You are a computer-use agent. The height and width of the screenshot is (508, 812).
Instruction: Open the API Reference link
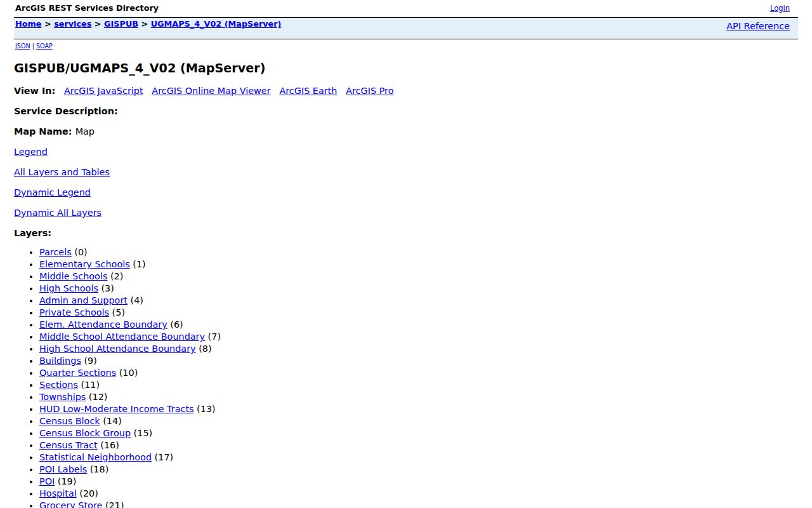pyautogui.click(x=758, y=26)
